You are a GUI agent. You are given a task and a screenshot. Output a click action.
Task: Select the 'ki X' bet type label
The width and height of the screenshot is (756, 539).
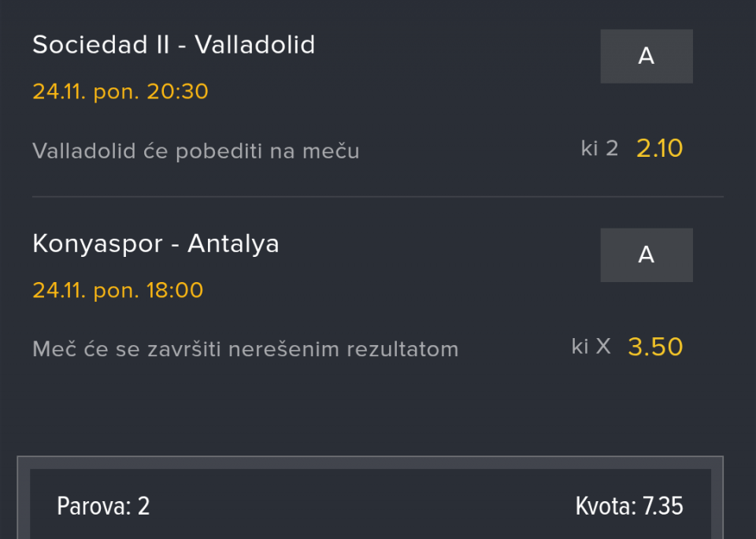click(591, 347)
